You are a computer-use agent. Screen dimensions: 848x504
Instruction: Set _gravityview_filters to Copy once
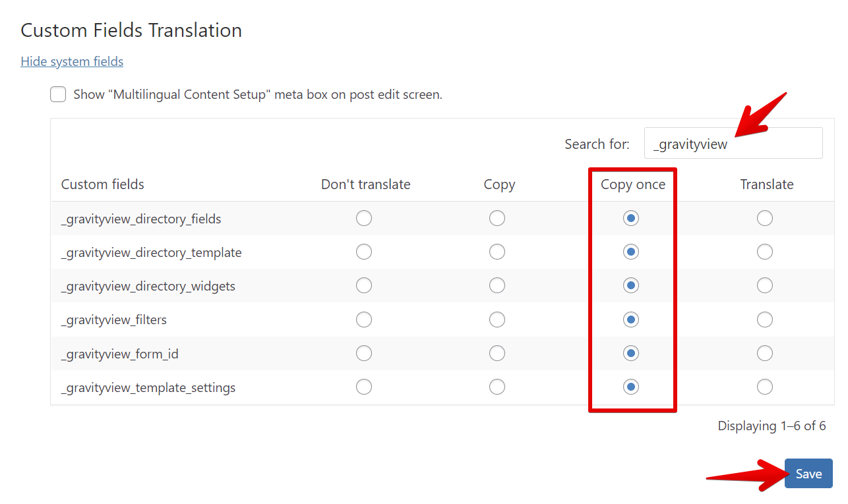point(631,320)
